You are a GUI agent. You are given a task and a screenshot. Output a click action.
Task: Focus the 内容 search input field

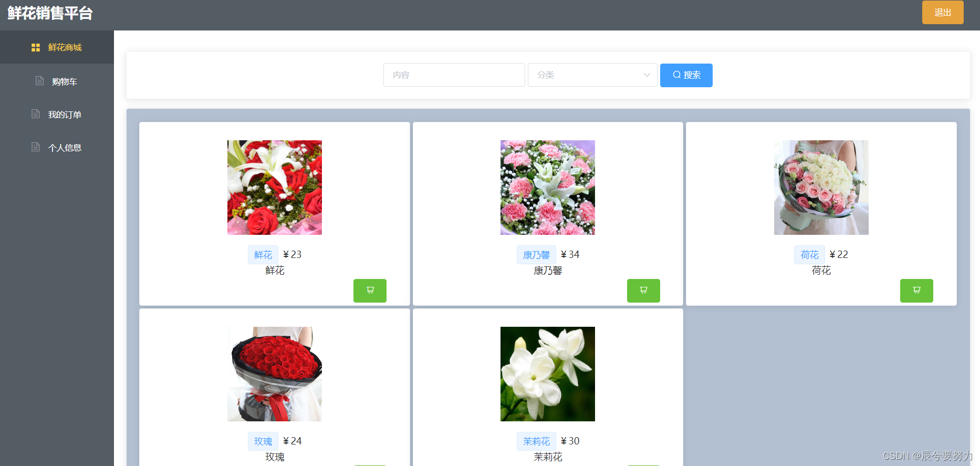(454, 75)
